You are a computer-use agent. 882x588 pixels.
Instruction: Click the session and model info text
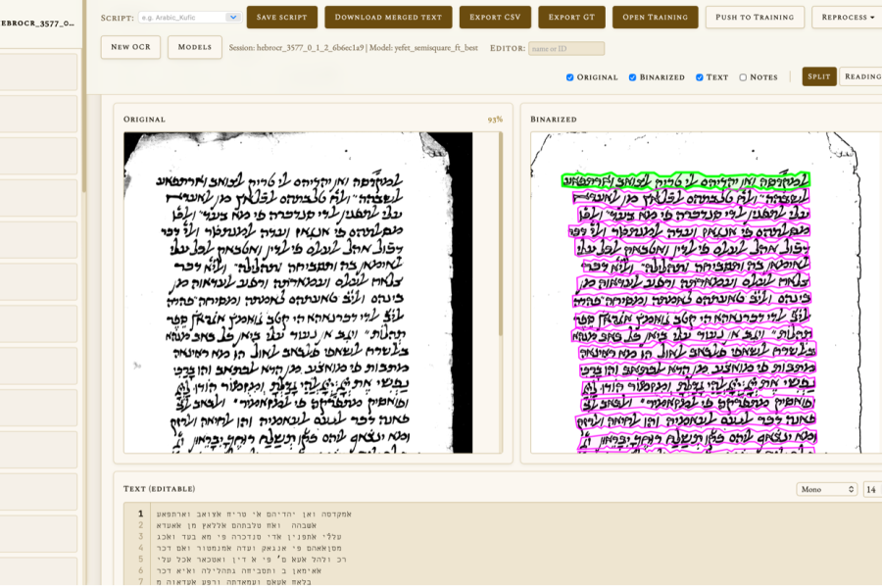(x=353, y=48)
